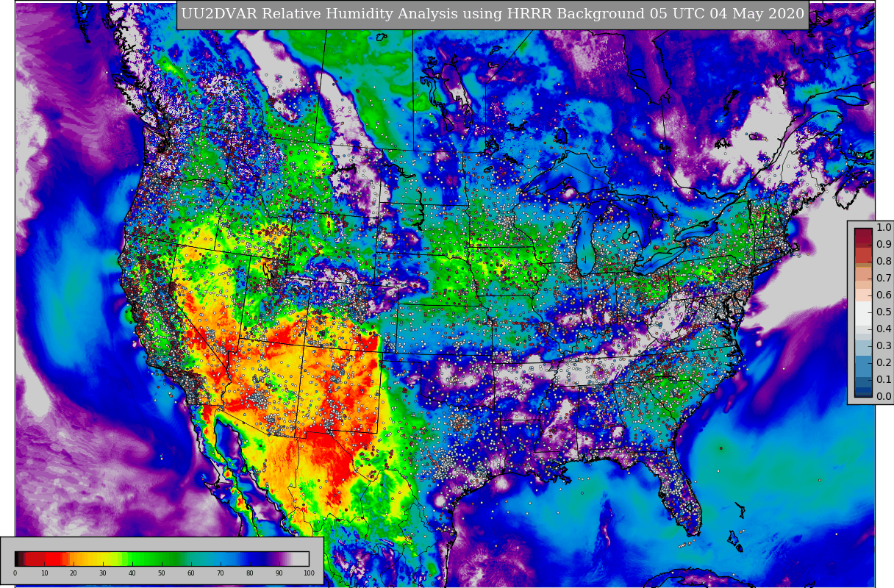Click the 0.3 label on the right colorbar
This screenshot has width=894, height=588.
click(x=884, y=346)
